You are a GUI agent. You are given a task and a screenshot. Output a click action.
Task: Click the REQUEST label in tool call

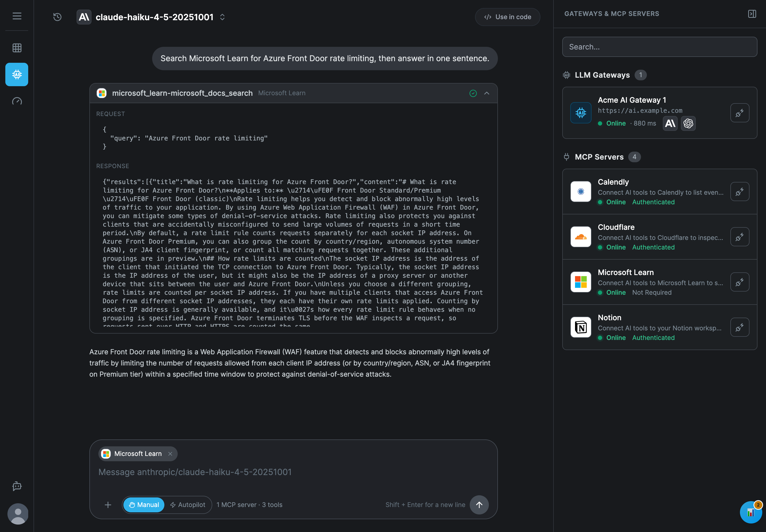point(111,114)
